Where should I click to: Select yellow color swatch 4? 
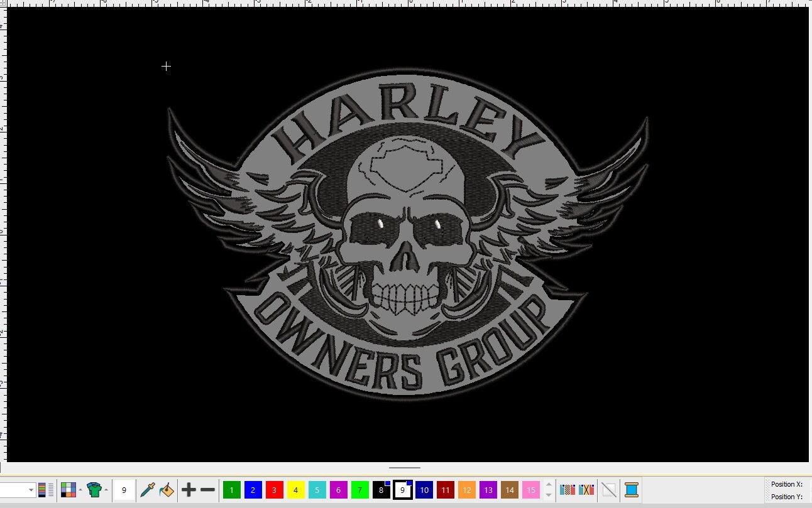(296, 490)
